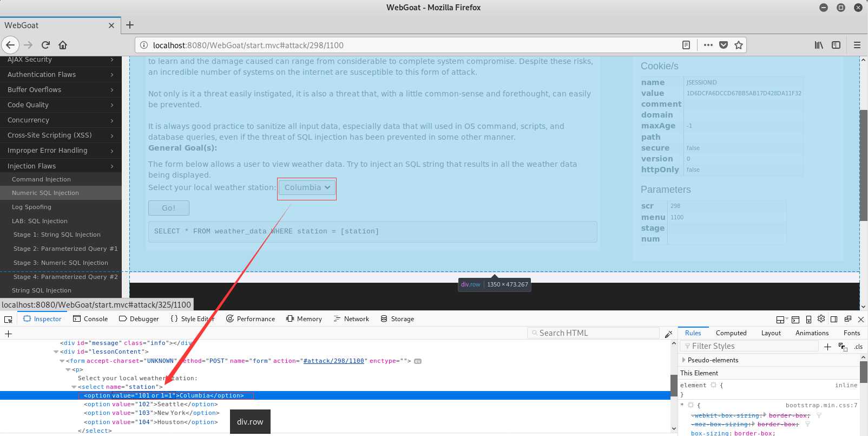Show devtools in separate window
The image size is (868, 436).
coord(847,319)
